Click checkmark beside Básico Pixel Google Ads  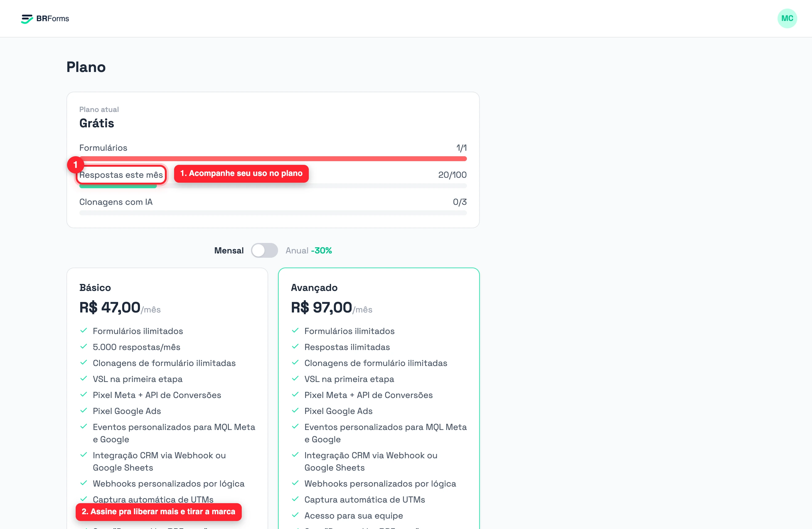[84, 411]
